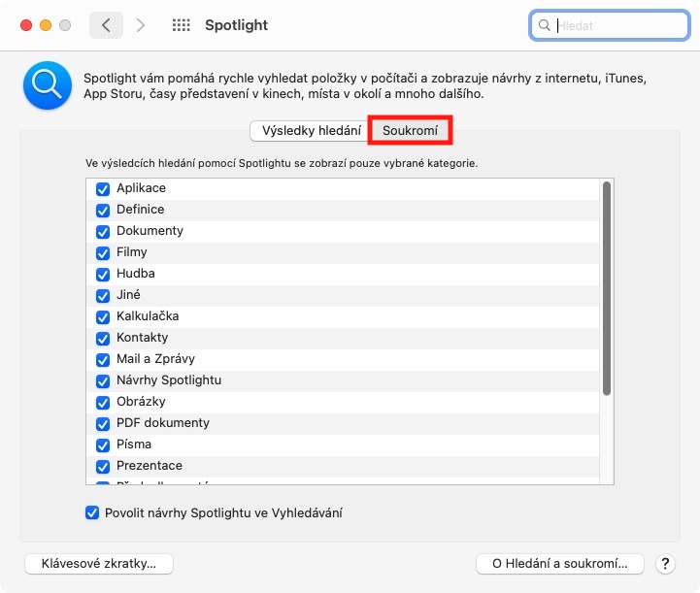Screen dimensions: 700x593
Task: Go forward with the right chevron button
Action: click(141, 25)
